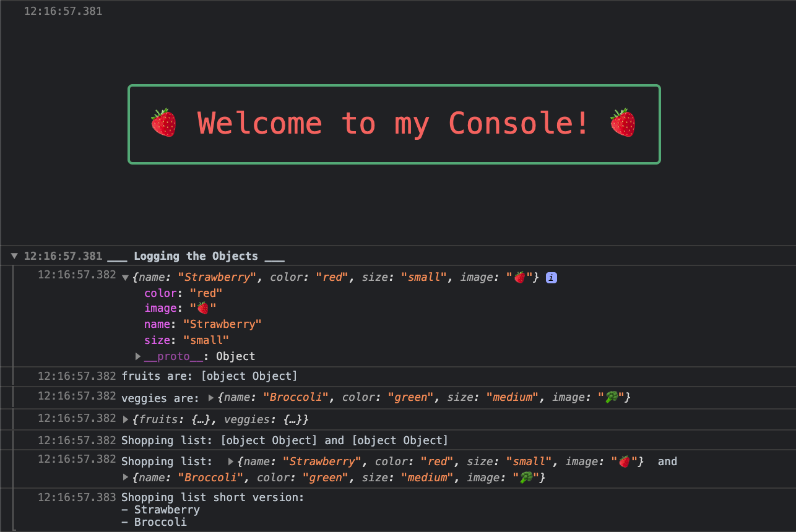Click the broccoli emoji in the veggies object preview
This screenshot has height=532, width=796.
612,397
